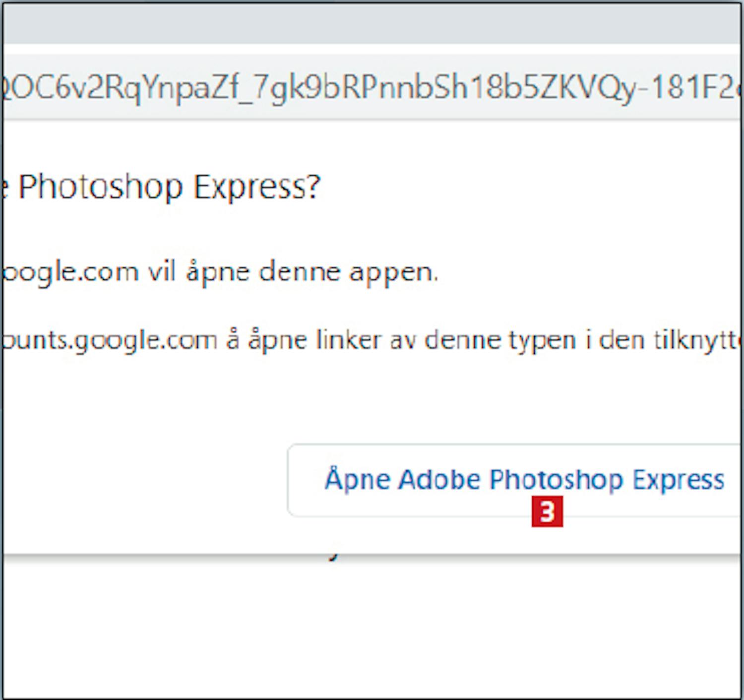Click the word "Express?" in the heading

[257, 188]
